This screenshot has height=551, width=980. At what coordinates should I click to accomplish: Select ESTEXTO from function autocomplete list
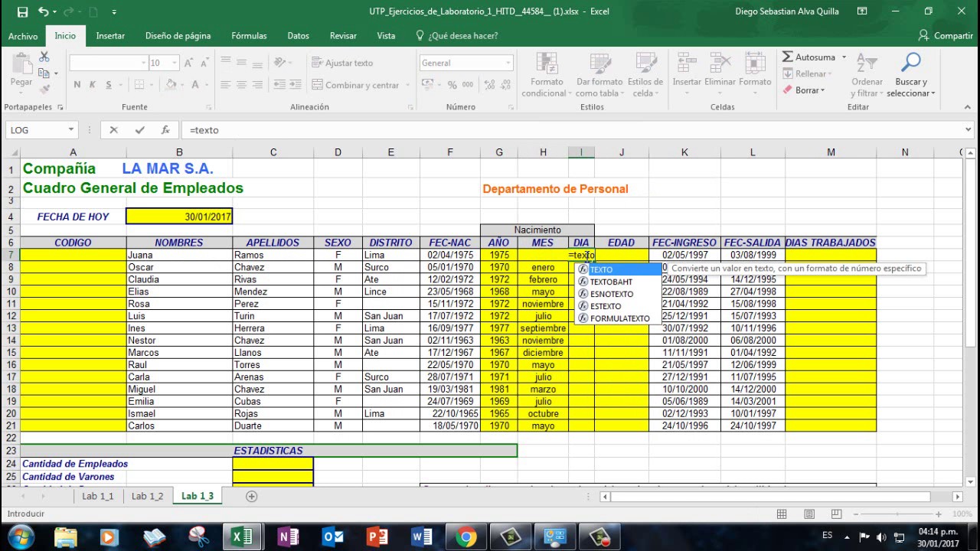point(618,306)
